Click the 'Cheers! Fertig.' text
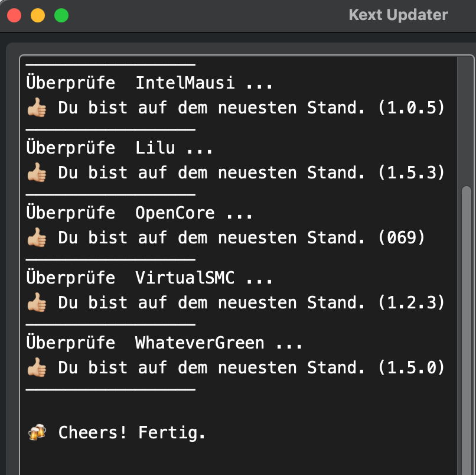Image resolution: width=476 pixels, height=475 pixels. pyautogui.click(x=132, y=433)
